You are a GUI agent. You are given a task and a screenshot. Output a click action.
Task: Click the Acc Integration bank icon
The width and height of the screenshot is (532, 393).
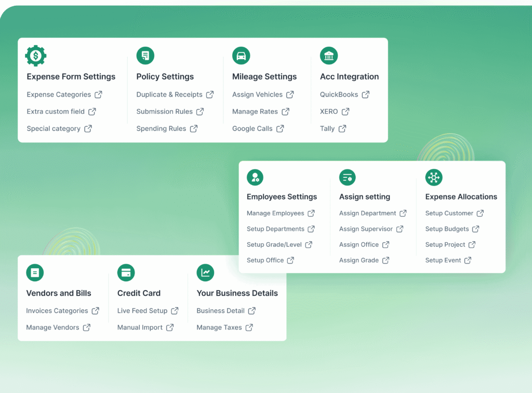coord(329,56)
